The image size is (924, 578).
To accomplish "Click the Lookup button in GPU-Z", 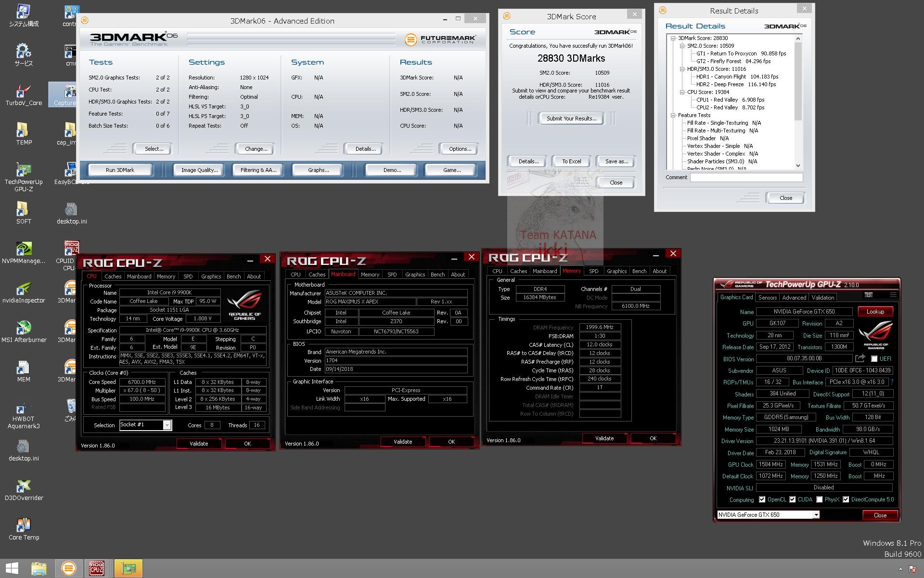I will coord(875,312).
